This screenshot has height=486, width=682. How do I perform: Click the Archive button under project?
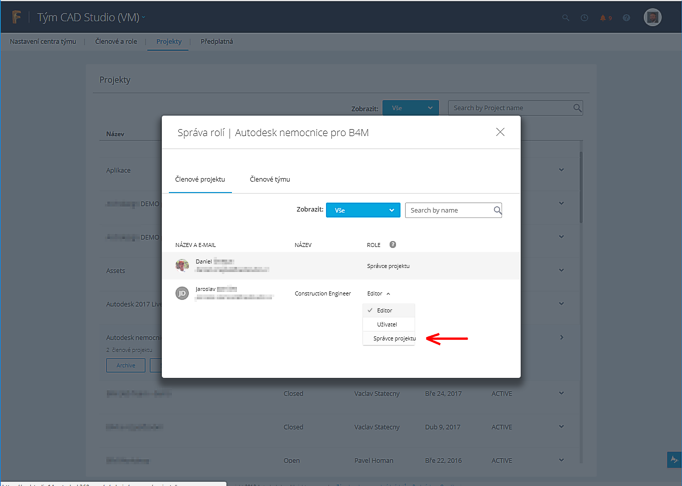125,365
